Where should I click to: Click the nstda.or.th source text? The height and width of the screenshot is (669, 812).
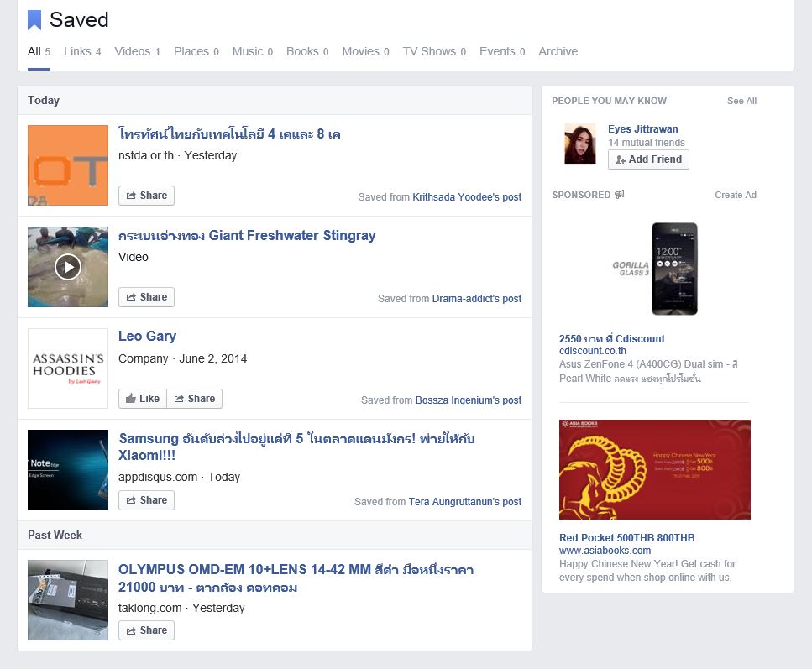click(146, 155)
